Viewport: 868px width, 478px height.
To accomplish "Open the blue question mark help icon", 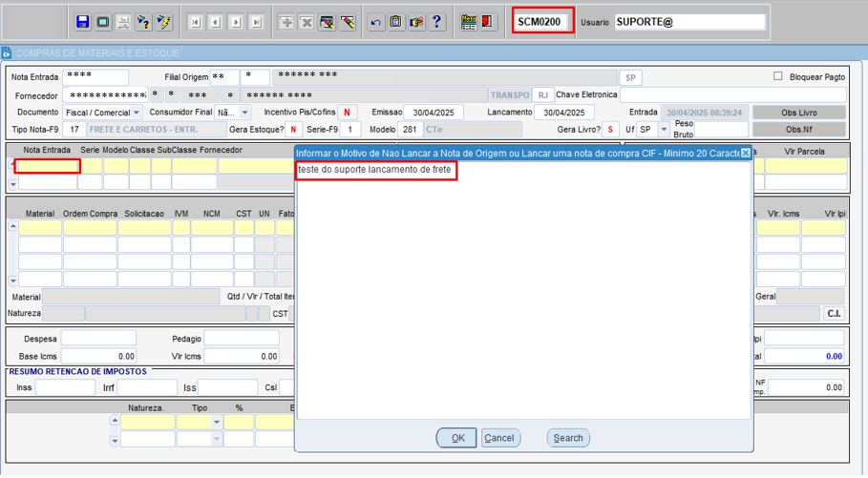I will coord(437,21).
